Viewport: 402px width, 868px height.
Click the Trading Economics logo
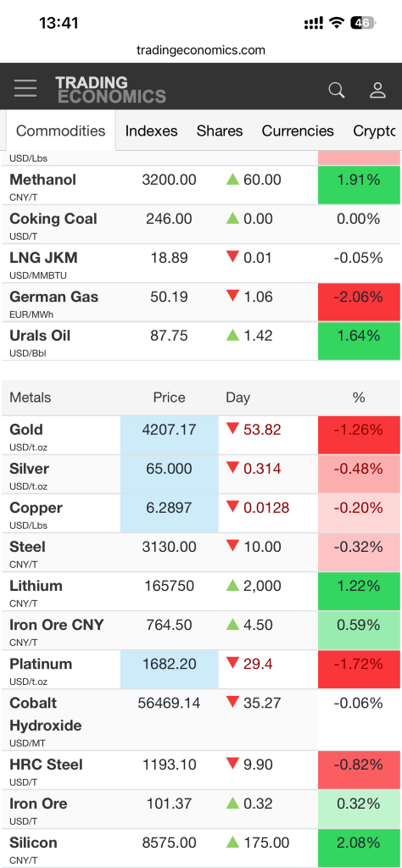(x=111, y=90)
